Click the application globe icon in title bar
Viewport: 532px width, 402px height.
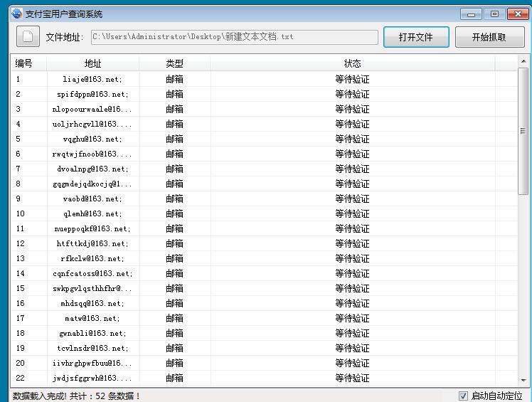click(x=16, y=14)
